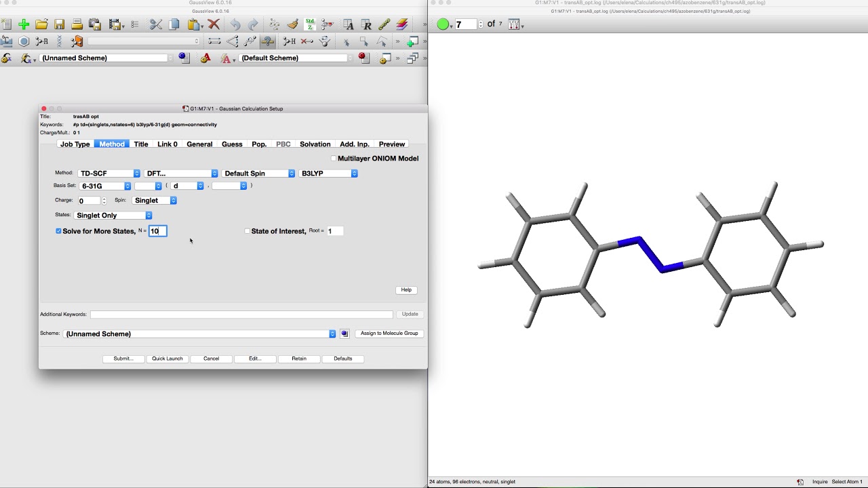868x488 pixels.
Task: Click the Additional Keywords input field
Action: 241,314
